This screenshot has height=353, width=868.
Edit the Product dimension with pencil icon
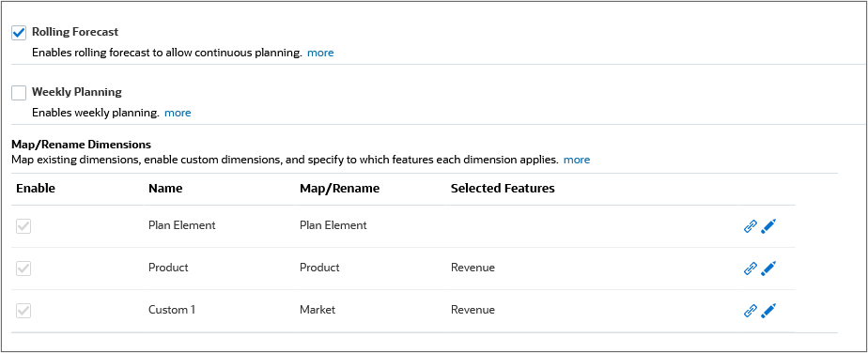(768, 269)
